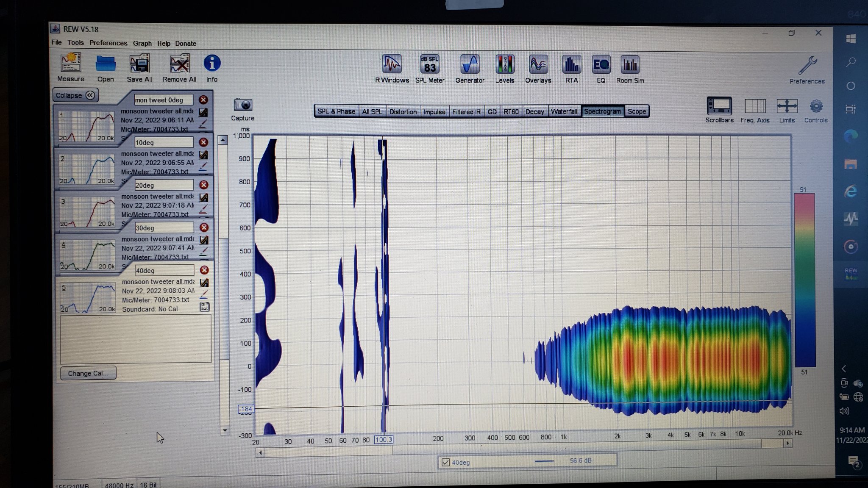Remove the mon tweet 0deg measurement

click(203, 100)
